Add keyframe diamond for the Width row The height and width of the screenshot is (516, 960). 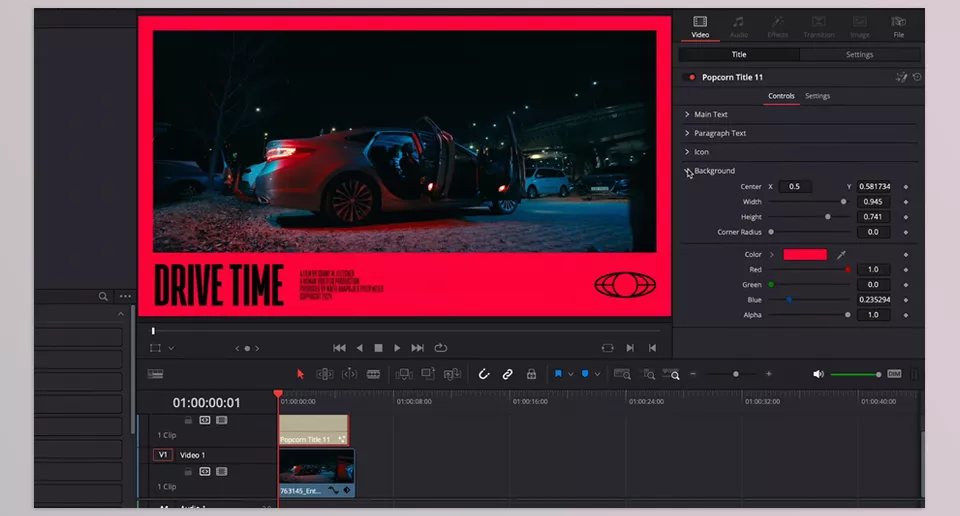(x=906, y=202)
